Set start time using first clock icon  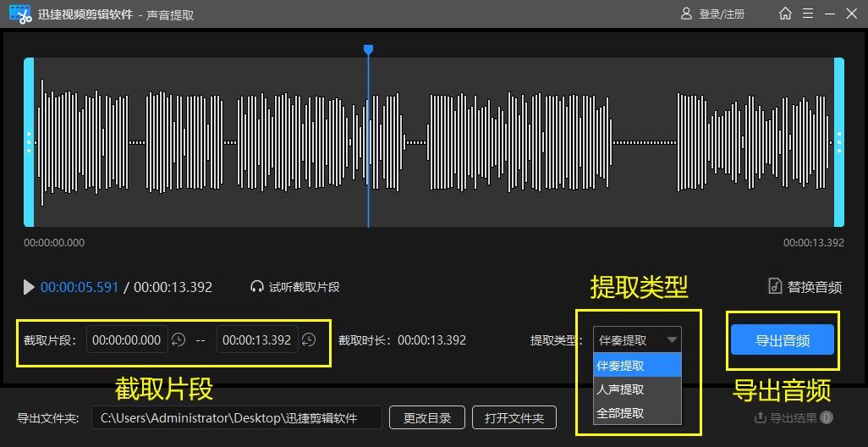click(x=179, y=339)
